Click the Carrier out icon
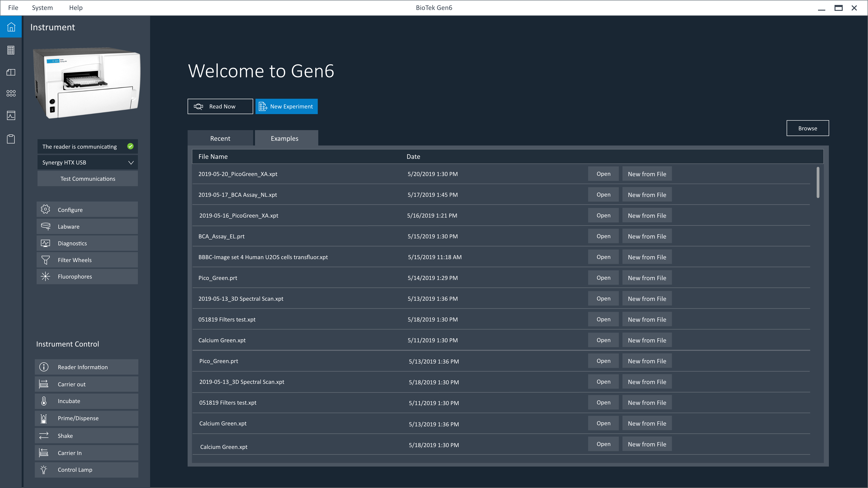Viewport: 868px width, 488px height. [x=44, y=384]
